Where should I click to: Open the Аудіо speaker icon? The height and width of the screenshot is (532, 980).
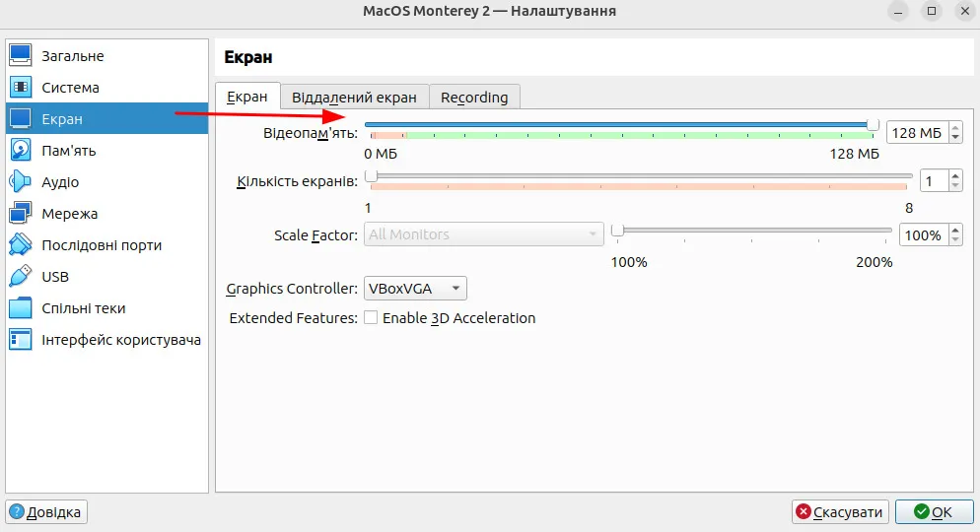coord(20,181)
